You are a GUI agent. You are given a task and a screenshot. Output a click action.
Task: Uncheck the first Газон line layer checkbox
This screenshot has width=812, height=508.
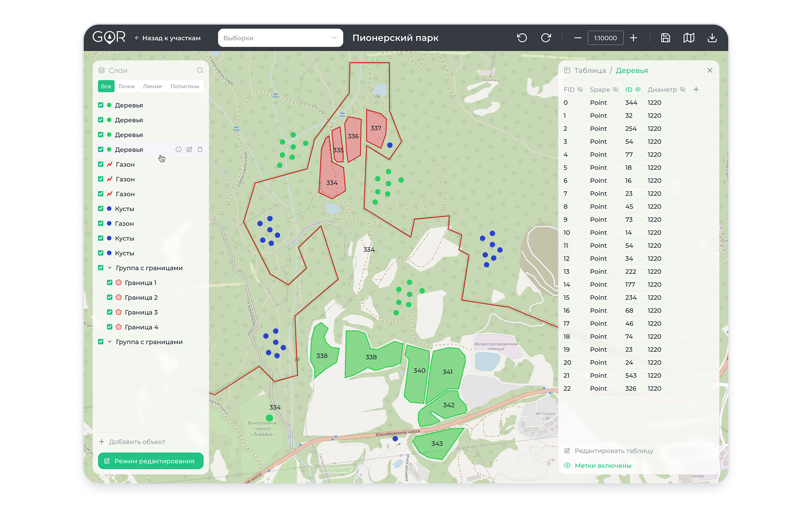(x=101, y=164)
